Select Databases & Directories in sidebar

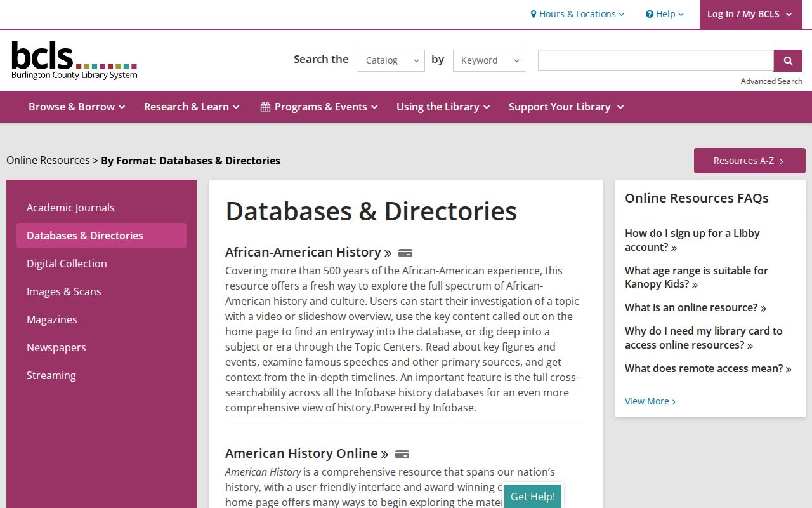[101, 236]
